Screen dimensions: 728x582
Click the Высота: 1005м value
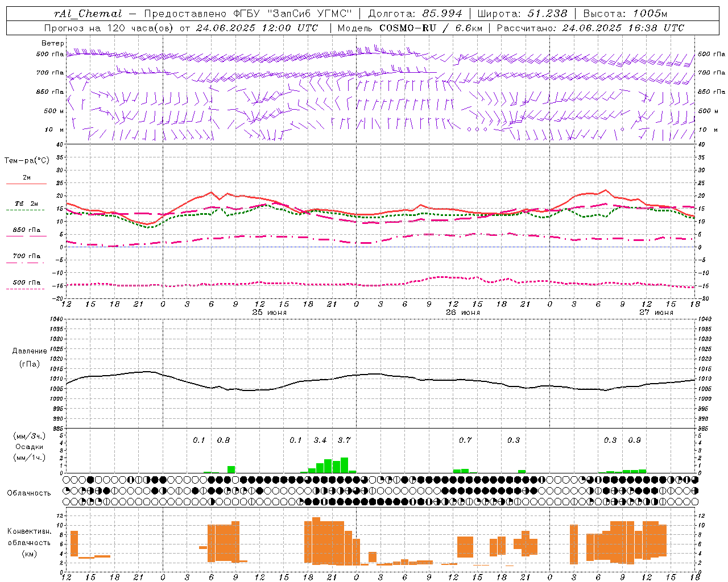pos(625,14)
